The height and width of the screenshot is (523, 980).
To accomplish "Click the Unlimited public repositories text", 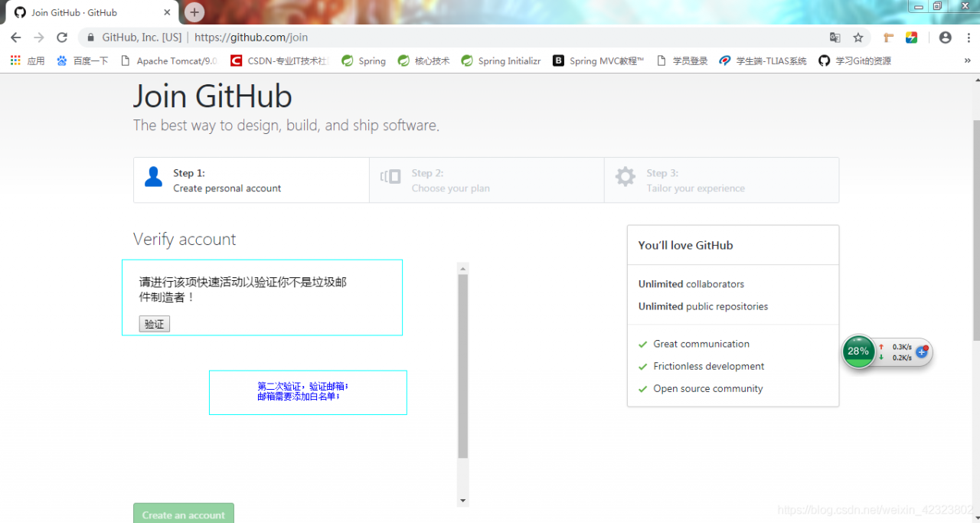I will (x=703, y=306).
